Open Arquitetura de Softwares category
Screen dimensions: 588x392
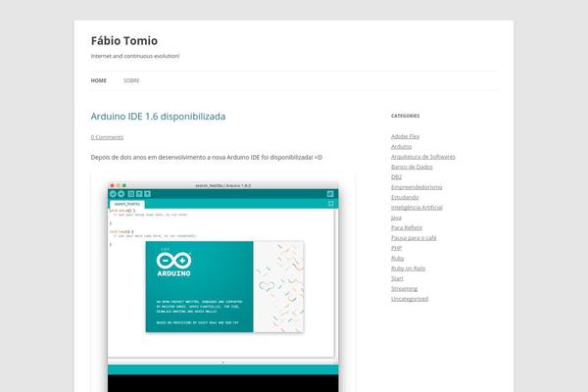423,157
